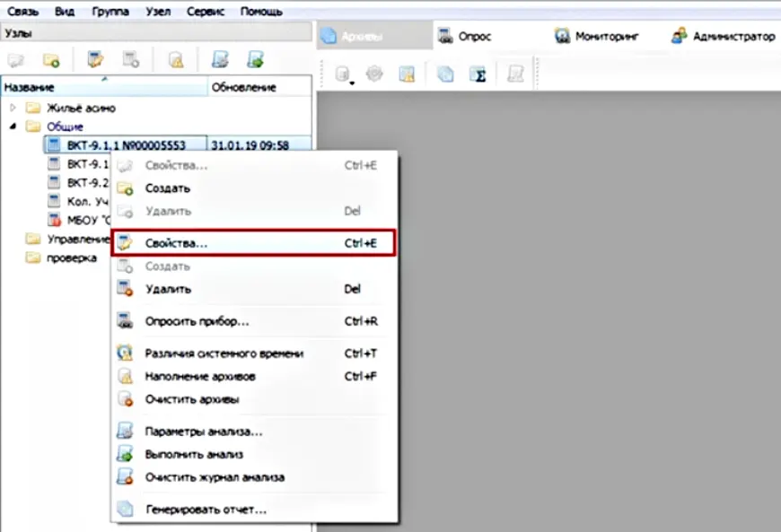Open the Группа menu in menu bar
This screenshot has height=532, width=781.
110,12
